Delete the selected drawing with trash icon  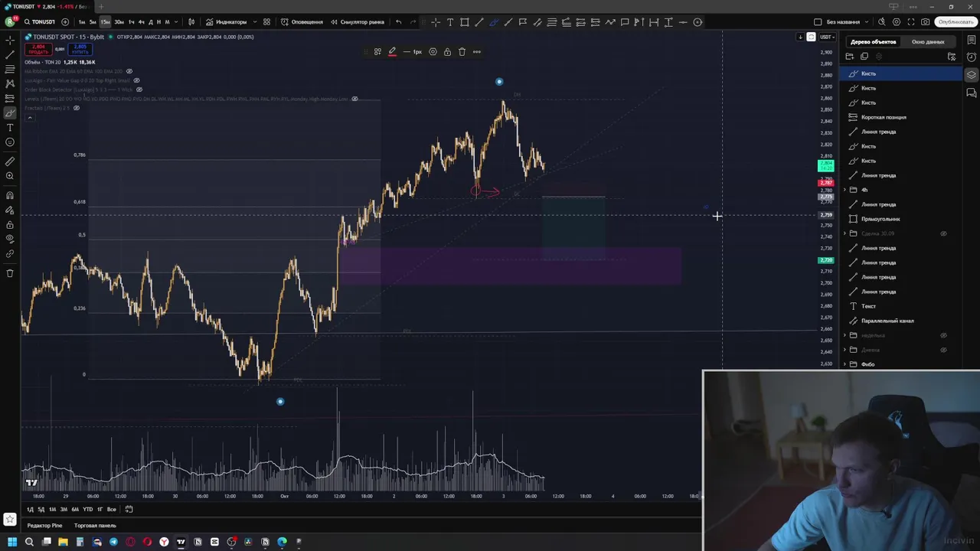462,52
